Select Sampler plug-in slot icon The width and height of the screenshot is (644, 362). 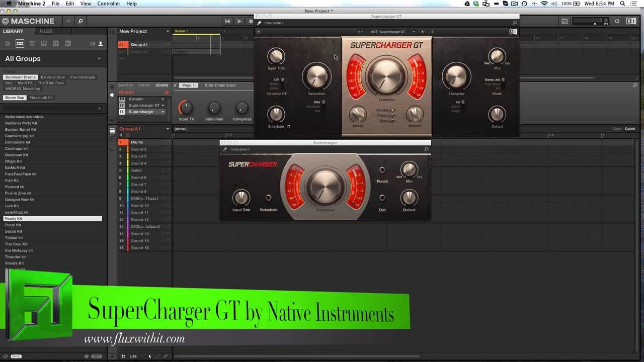(122, 99)
